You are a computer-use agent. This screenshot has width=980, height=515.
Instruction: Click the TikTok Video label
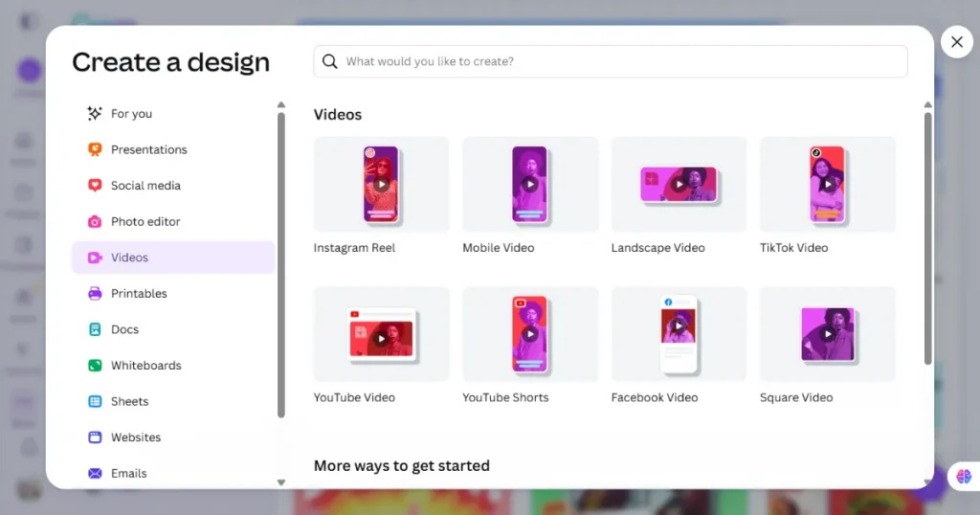(793, 248)
